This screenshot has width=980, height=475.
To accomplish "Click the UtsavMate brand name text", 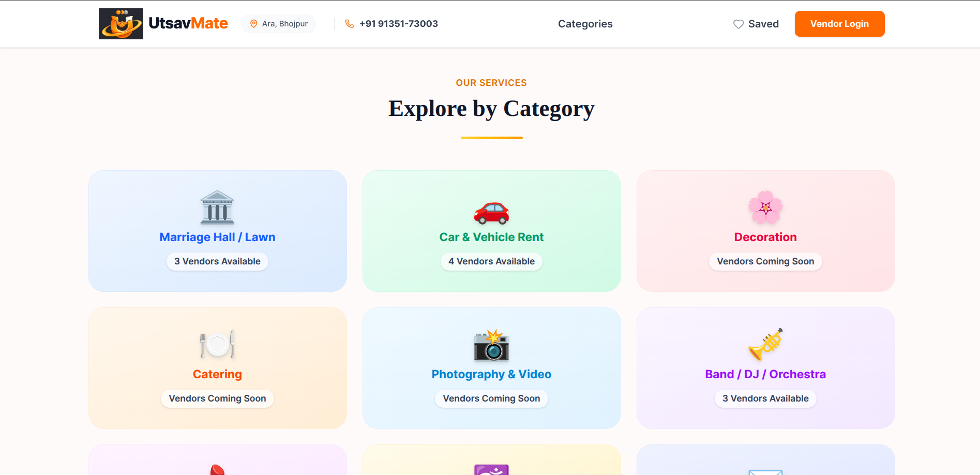I will click(188, 23).
